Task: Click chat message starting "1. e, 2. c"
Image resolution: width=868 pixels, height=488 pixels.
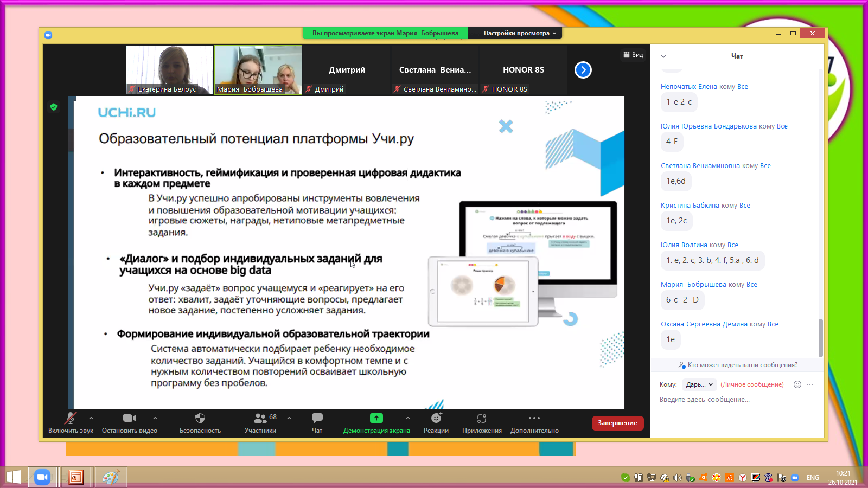Action: pyautogui.click(x=713, y=260)
